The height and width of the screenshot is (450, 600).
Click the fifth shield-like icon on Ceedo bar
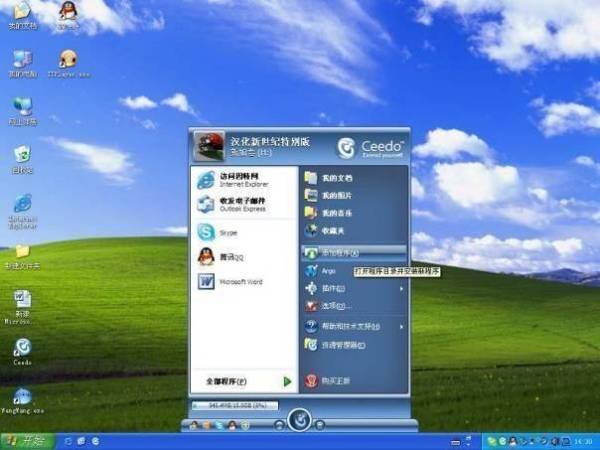point(245,425)
